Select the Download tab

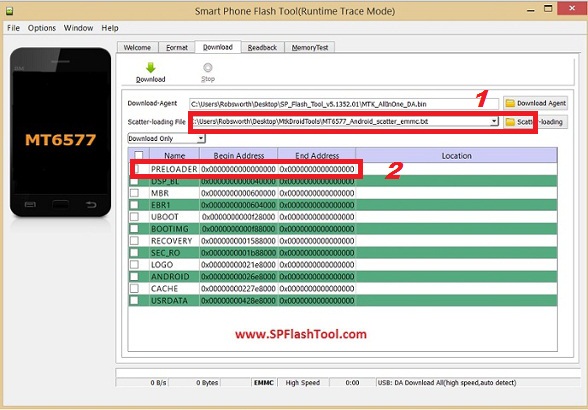(x=218, y=47)
